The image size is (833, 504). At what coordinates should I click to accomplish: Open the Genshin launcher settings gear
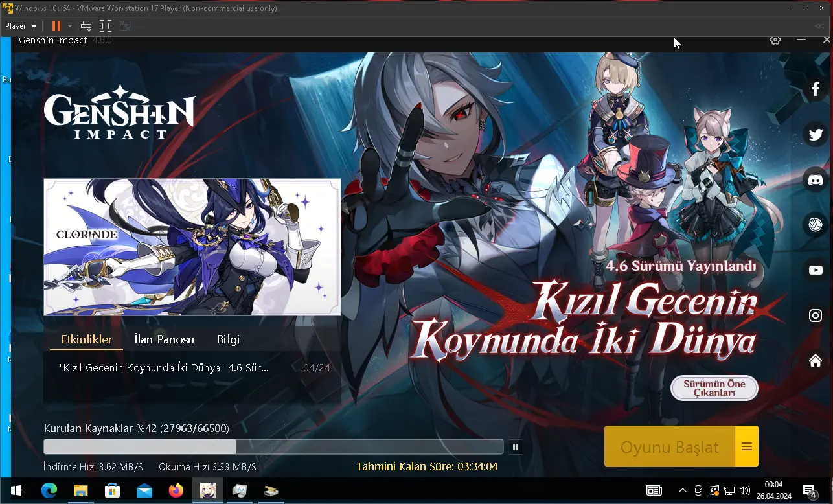pyautogui.click(x=775, y=40)
